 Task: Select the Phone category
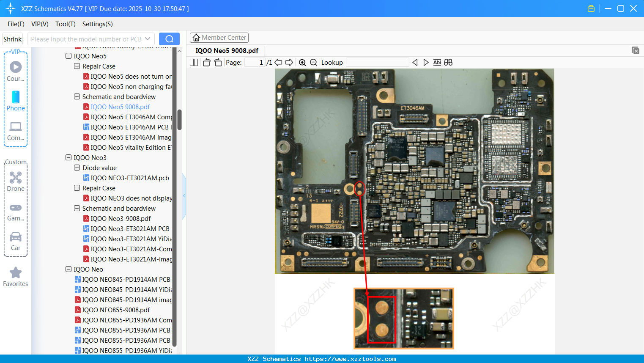click(x=16, y=101)
